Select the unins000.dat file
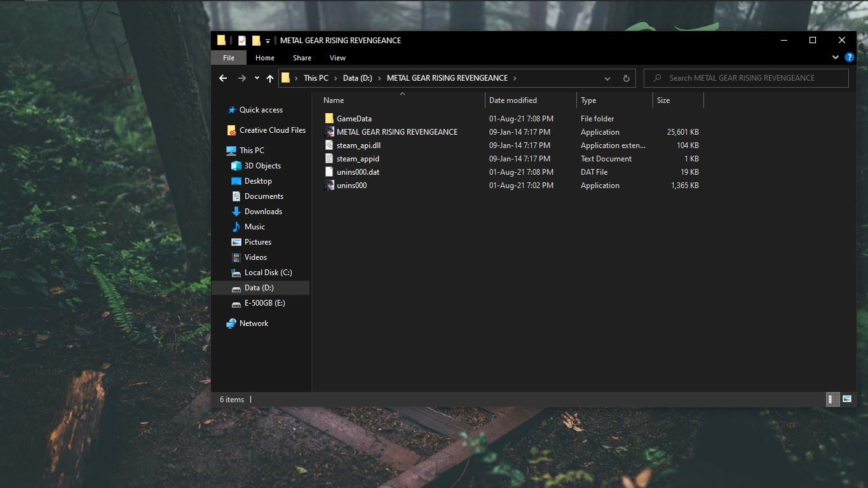The width and height of the screenshot is (868, 488). [358, 172]
